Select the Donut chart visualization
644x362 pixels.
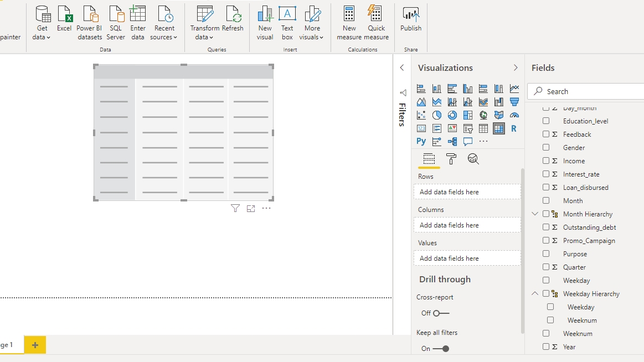pos(452,115)
